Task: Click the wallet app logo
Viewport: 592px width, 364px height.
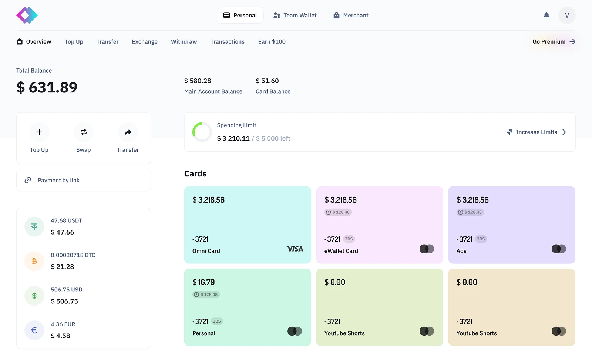Action: pos(27,15)
